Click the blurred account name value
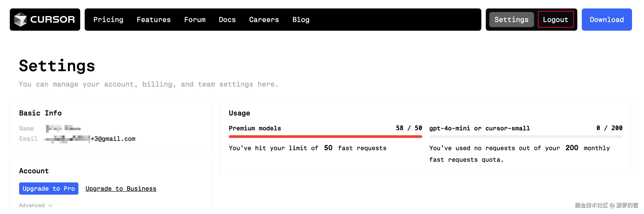This screenshot has height=214, width=644. click(x=63, y=128)
